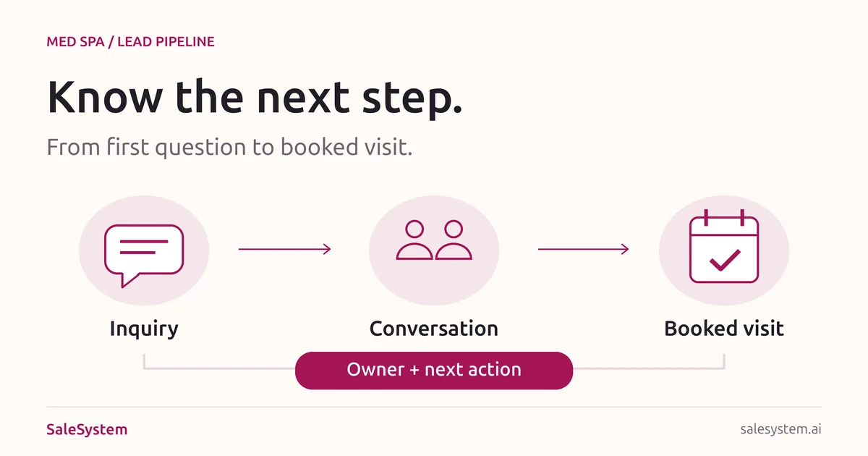Select the two-people Conversation icon
This screenshot has width=868, height=456.
point(434,240)
